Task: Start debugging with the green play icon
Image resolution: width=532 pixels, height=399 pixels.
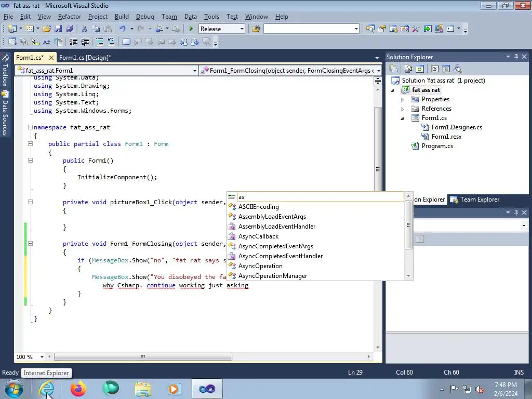Action: (191, 29)
